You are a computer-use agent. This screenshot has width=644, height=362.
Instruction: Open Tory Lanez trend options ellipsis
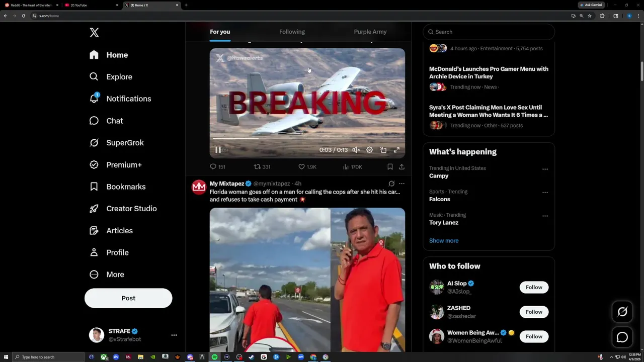pyautogui.click(x=545, y=216)
